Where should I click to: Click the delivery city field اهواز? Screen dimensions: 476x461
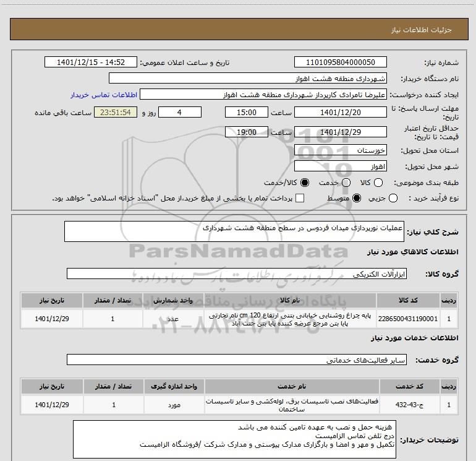click(340, 166)
